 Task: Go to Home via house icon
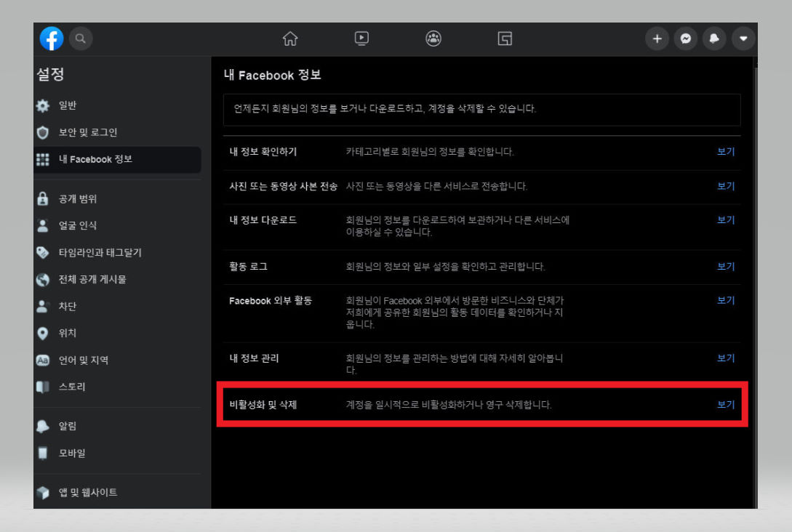pyautogui.click(x=290, y=39)
